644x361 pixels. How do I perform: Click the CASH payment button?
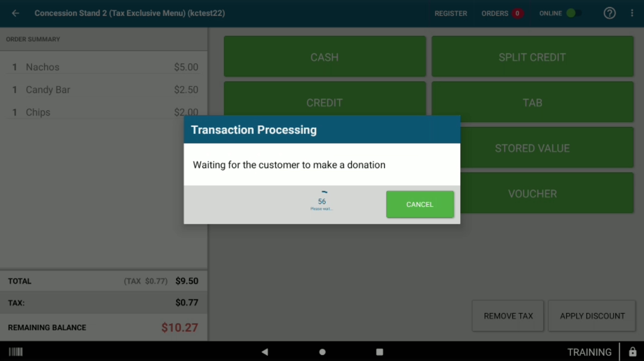[x=324, y=57]
